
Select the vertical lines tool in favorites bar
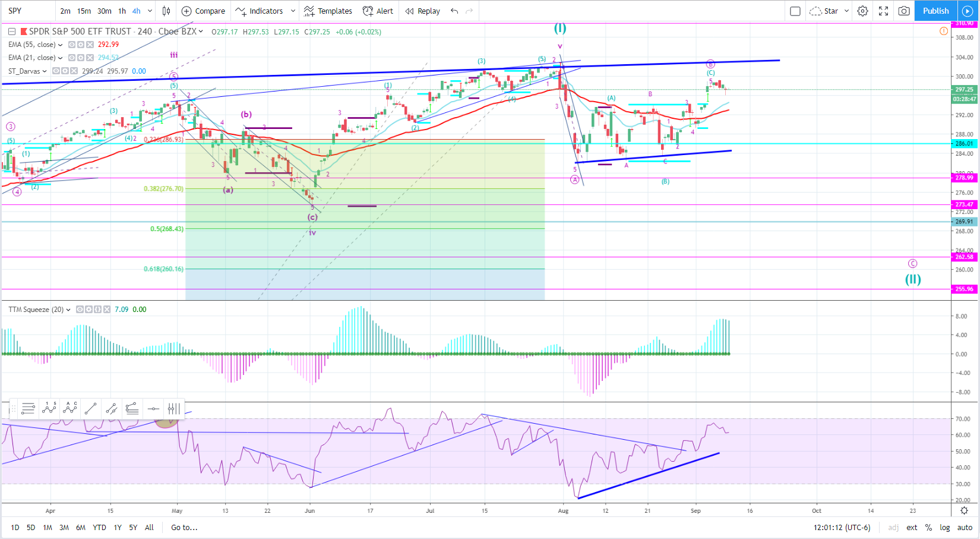173,408
